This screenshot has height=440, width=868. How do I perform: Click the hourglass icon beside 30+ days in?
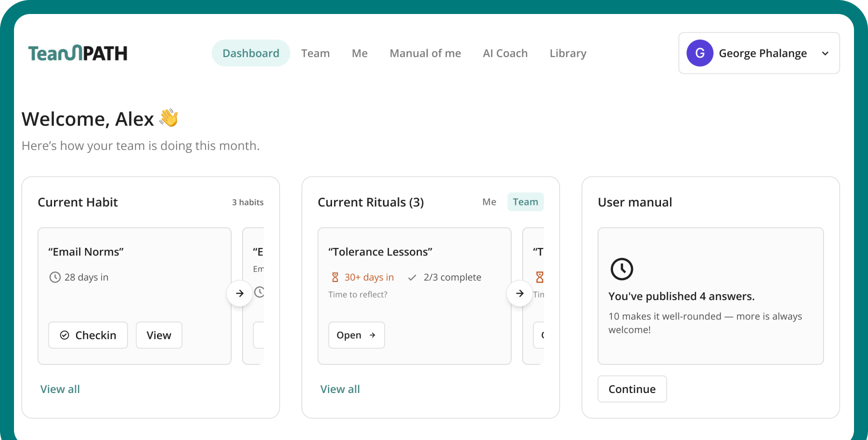click(335, 277)
